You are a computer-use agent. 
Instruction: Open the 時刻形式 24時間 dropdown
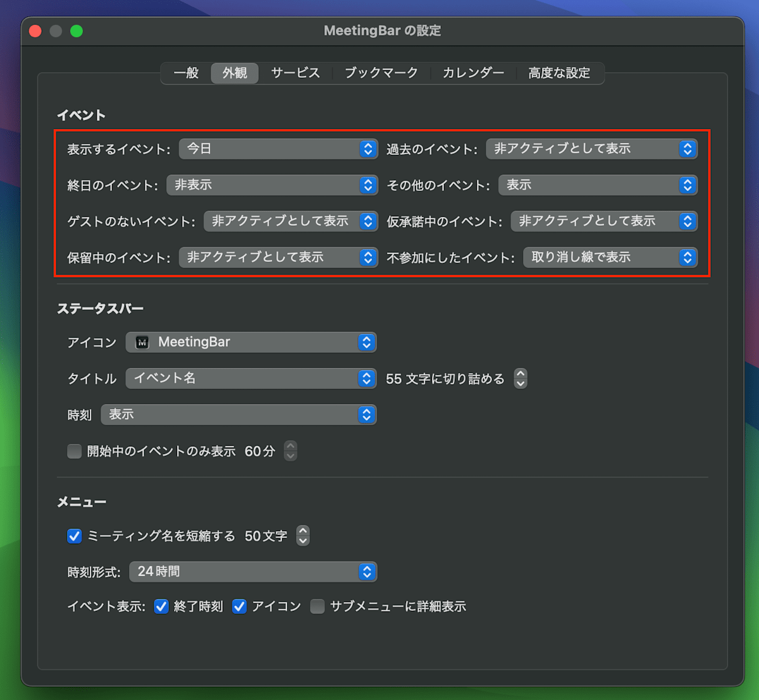(x=253, y=572)
